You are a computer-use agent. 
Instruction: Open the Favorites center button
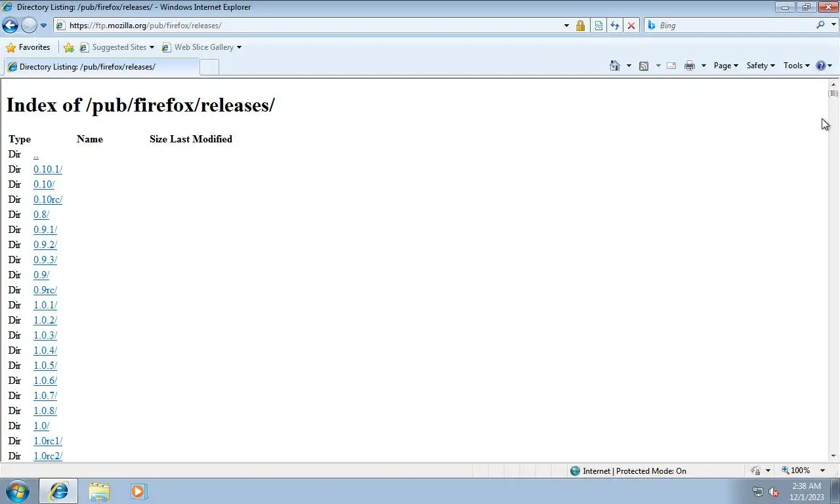tap(28, 47)
